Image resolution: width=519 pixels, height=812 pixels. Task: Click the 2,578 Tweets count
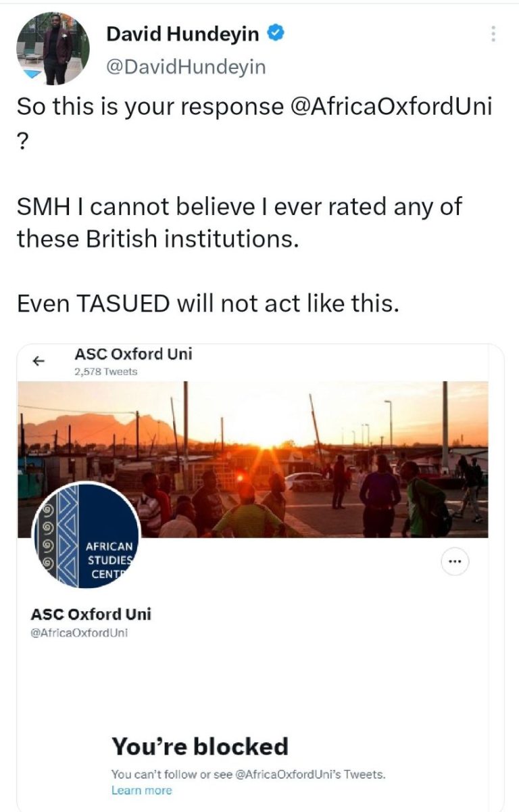[x=105, y=371]
